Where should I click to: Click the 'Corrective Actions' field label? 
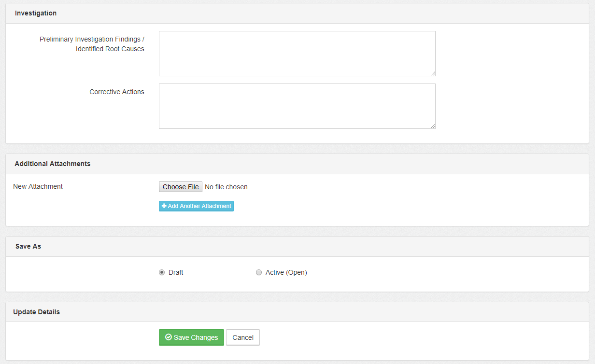point(117,92)
